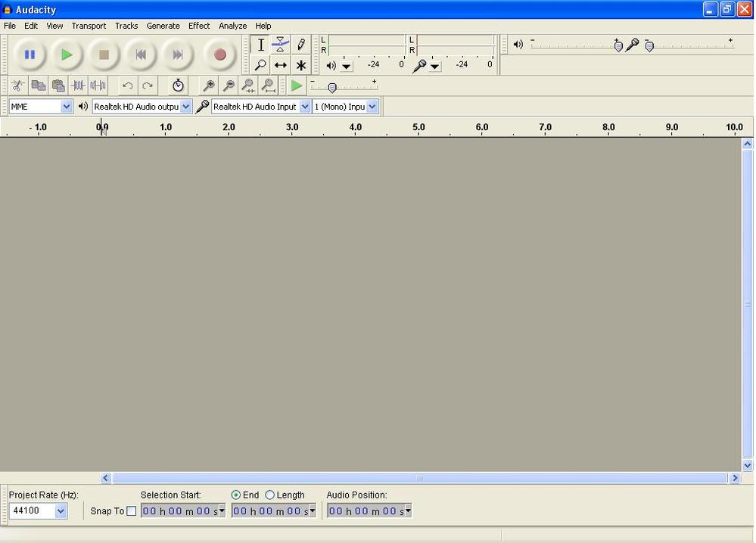
Task: Select the Draw (pencil) tool
Action: [x=301, y=45]
